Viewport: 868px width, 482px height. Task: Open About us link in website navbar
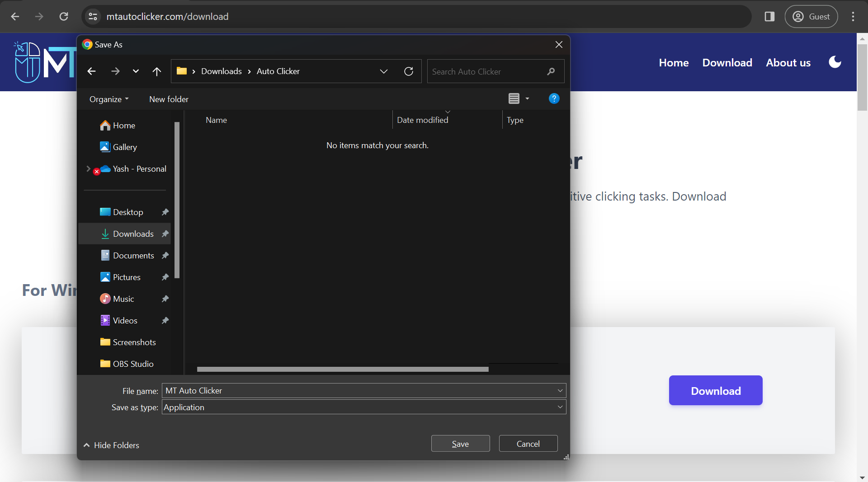[788, 63]
